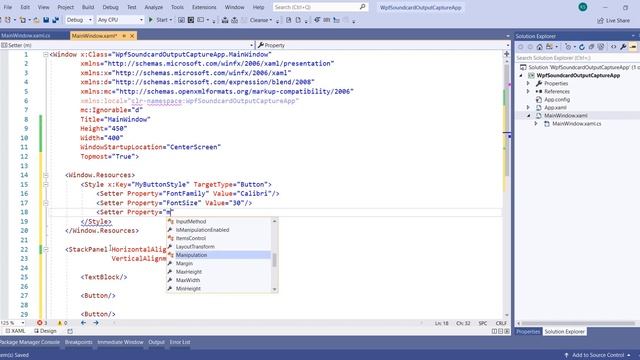Click the horizontal split view icon in editor
This screenshot has width=640, height=360.
[500, 331]
